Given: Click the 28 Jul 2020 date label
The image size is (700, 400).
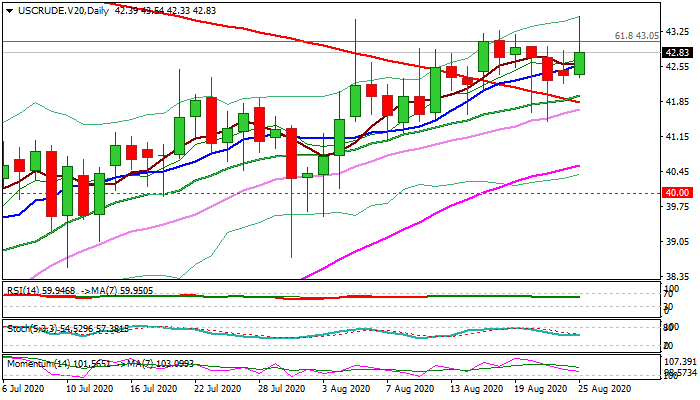Looking at the screenshot, I should (x=283, y=389).
